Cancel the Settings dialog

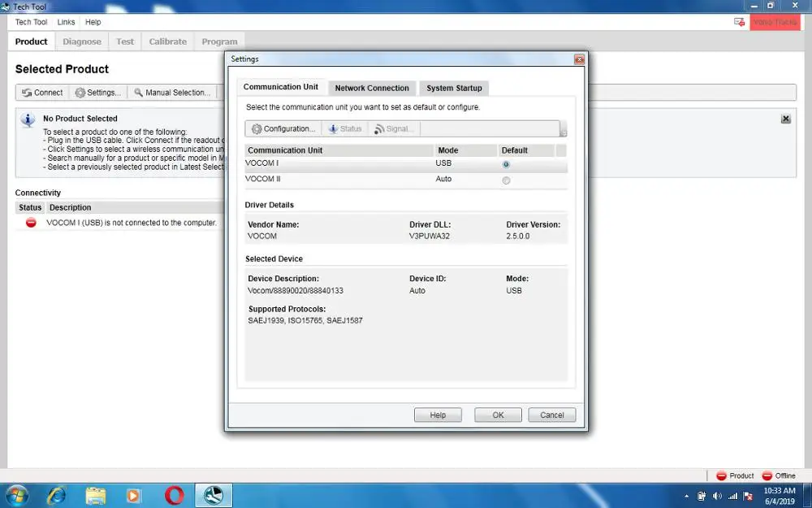click(x=552, y=415)
